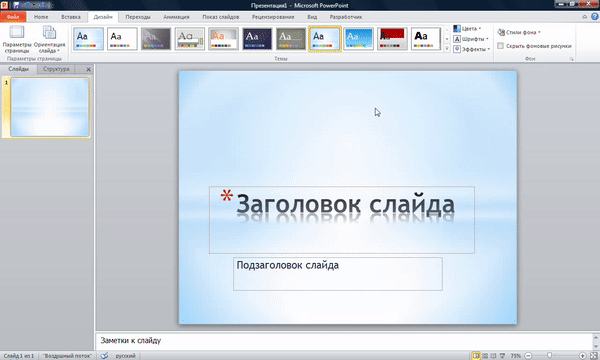Viewport: 600px width, 360px height.
Task: Click the zoom out minus button
Action: (x=528, y=356)
